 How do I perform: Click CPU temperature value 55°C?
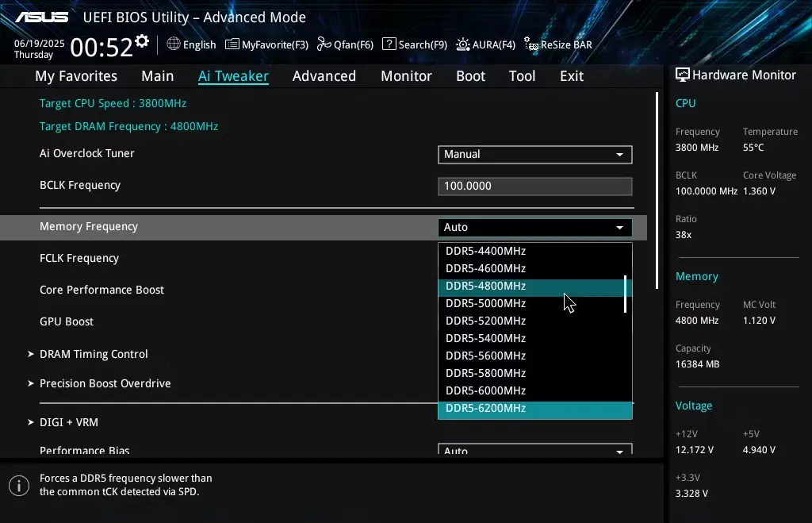tap(753, 148)
